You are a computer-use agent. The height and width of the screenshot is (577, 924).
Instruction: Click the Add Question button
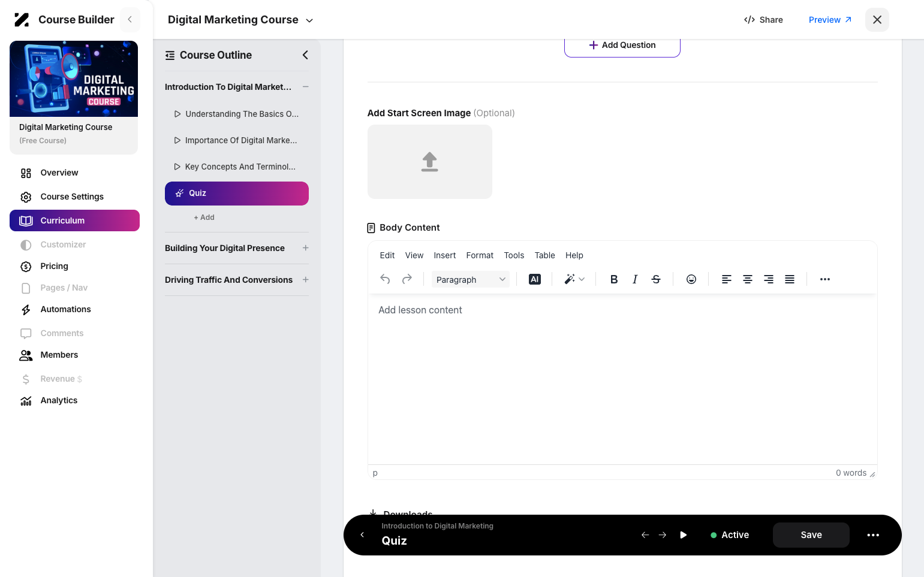pyautogui.click(x=622, y=46)
